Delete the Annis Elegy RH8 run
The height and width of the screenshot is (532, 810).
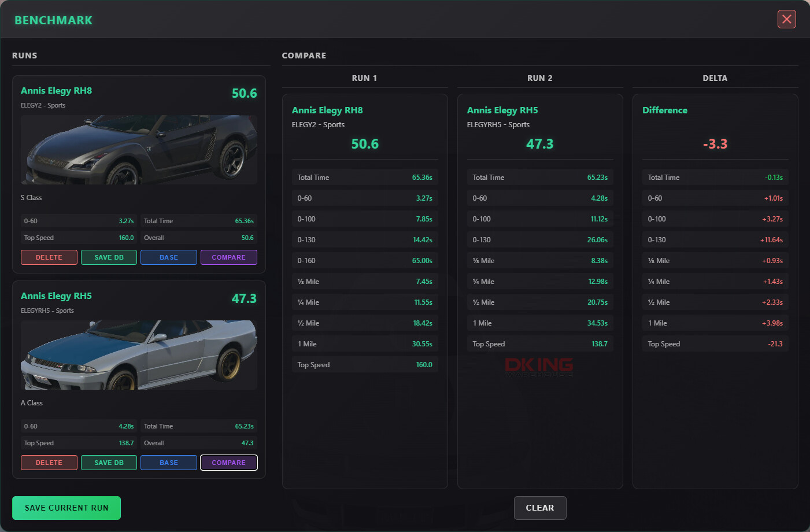49,257
